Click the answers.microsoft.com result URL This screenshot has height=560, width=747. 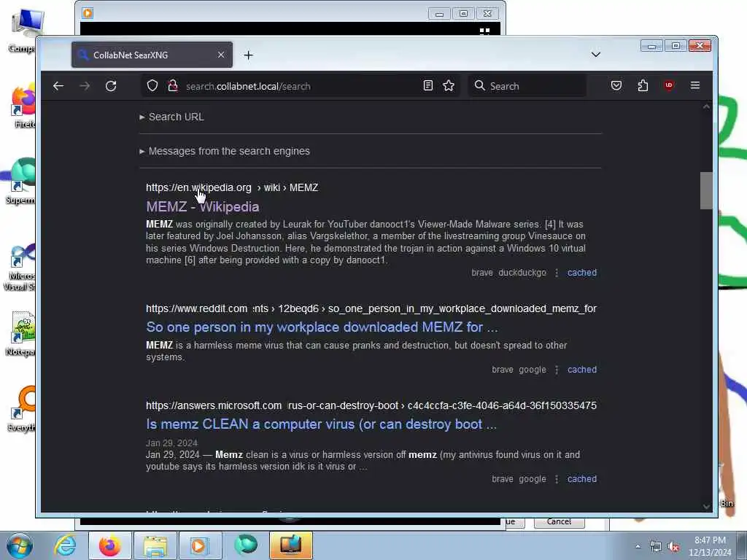click(x=371, y=405)
